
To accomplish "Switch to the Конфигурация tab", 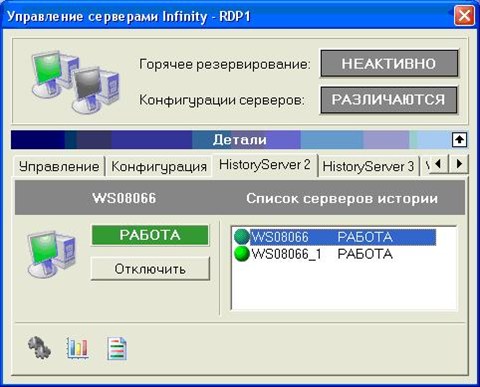I will tap(159, 166).
